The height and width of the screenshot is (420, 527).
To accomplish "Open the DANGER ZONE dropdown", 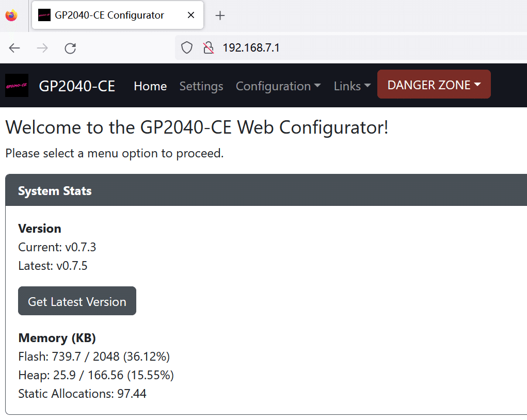I will (x=434, y=84).
